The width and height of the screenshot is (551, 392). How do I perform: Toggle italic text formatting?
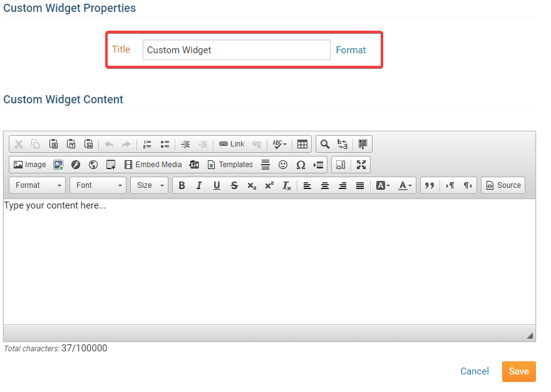199,185
